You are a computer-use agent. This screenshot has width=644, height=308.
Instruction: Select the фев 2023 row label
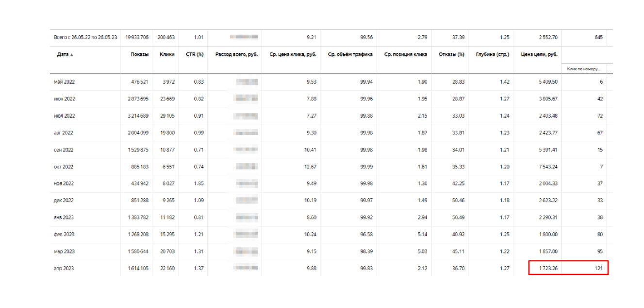point(64,235)
